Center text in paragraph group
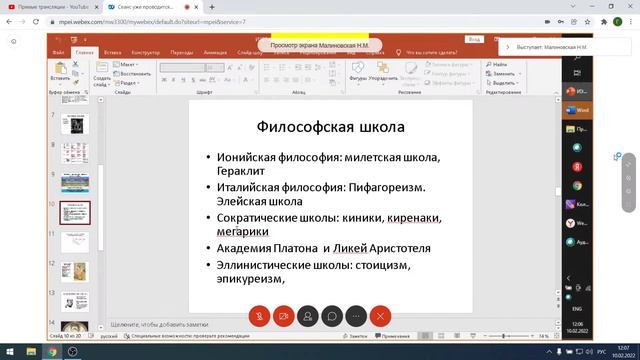Viewport: 640px width, 360px height. pyautogui.click(x=276, y=80)
